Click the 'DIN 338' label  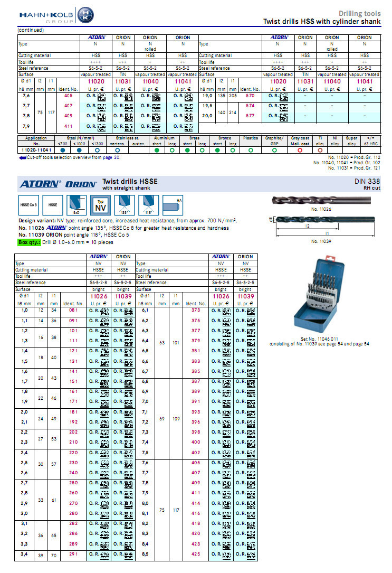click(367, 182)
